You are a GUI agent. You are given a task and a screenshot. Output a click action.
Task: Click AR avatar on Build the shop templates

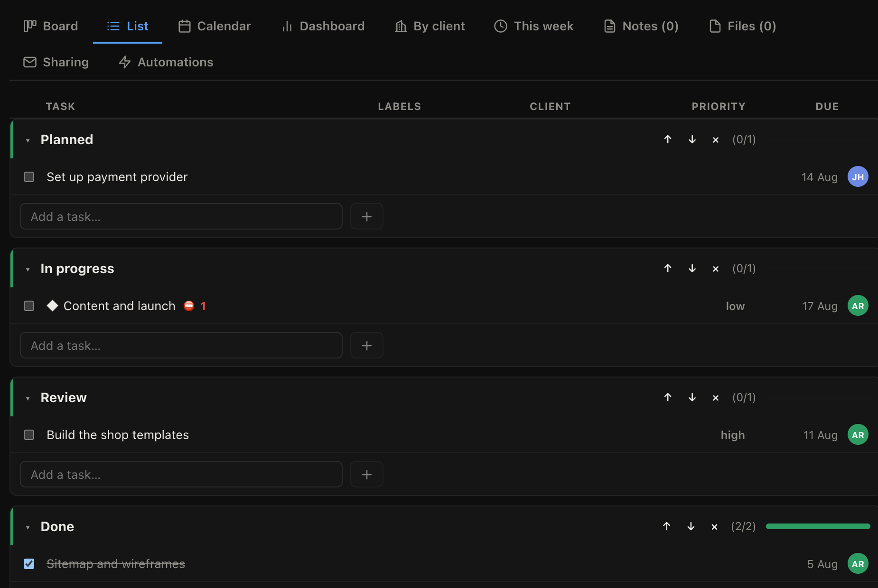coord(858,435)
